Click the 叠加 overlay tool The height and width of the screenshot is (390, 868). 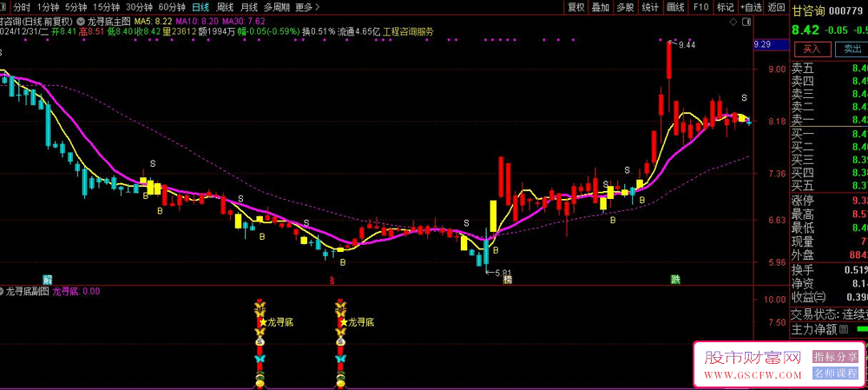pos(601,7)
